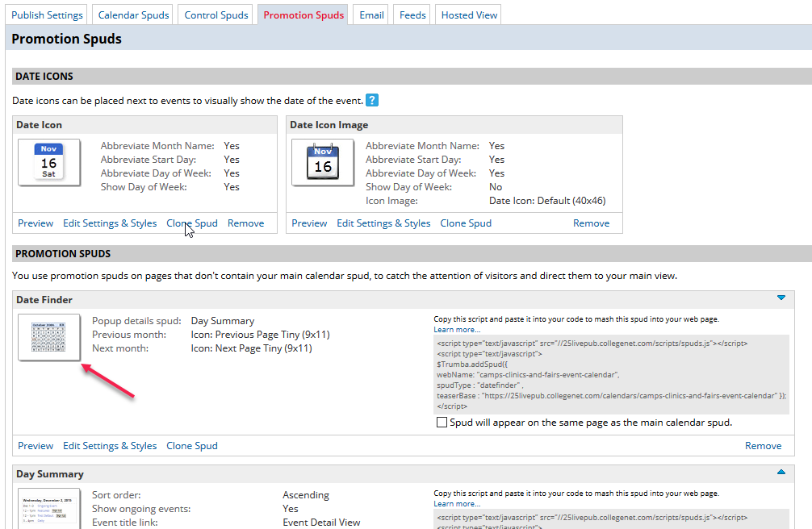812x529 pixels.
Task: Click 'Date Icon: Default (40x46)' value
Action: click(547, 201)
